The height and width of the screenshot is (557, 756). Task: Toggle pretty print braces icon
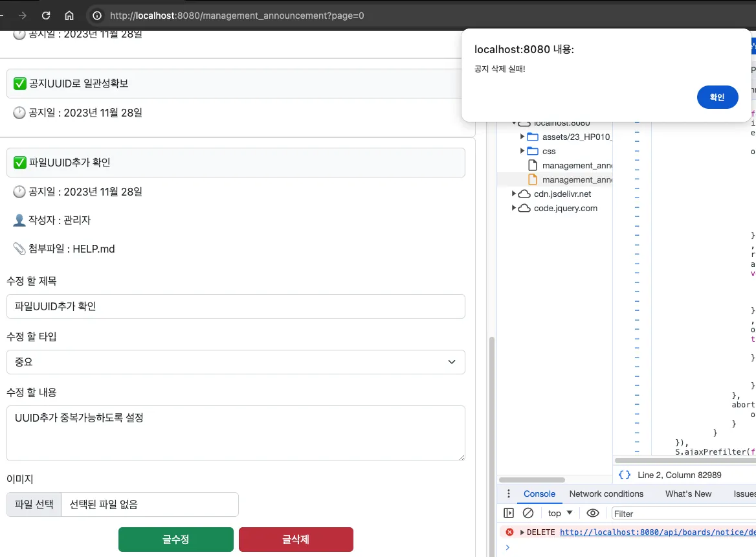point(625,475)
